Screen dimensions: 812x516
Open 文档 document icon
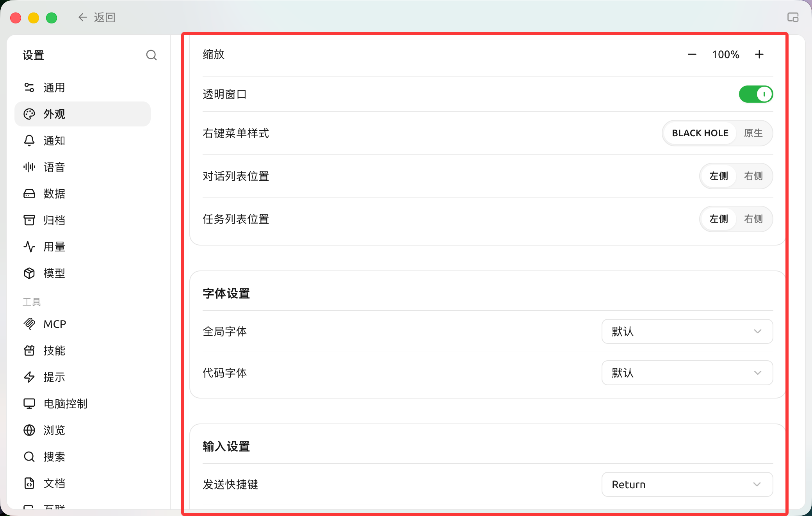click(29, 483)
